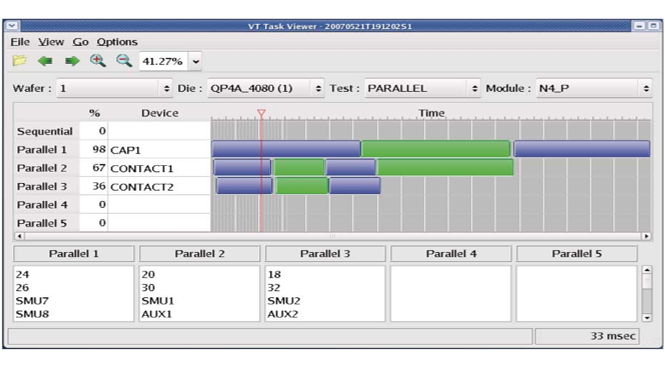665x368 pixels.
Task: Select AUX2 in Parallel 3 list
Action: (x=282, y=314)
